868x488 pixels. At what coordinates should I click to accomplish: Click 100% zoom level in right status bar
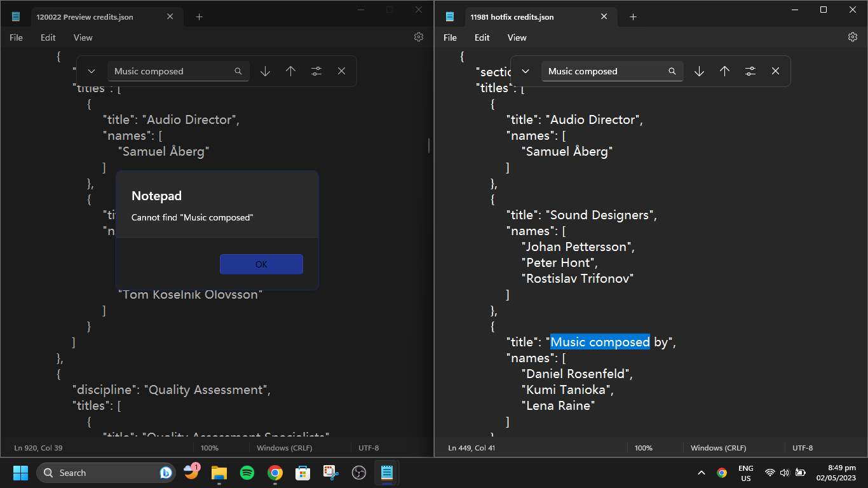point(643,448)
